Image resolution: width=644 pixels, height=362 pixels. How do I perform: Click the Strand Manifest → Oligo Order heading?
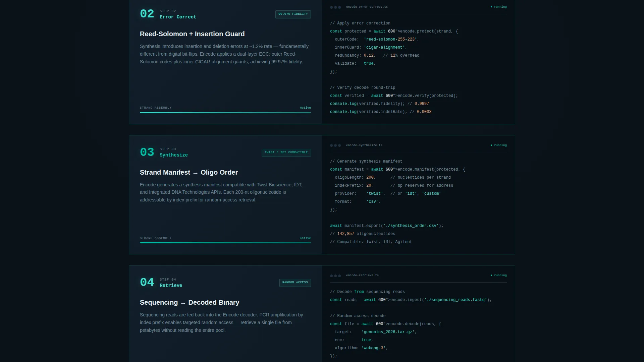point(189,173)
